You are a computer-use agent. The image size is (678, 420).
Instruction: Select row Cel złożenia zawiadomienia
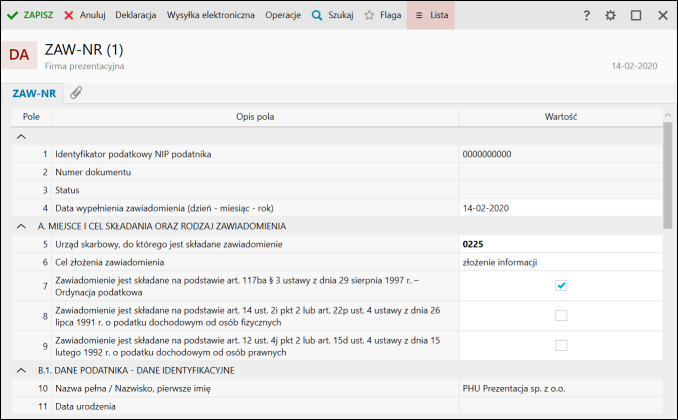tap(109, 263)
